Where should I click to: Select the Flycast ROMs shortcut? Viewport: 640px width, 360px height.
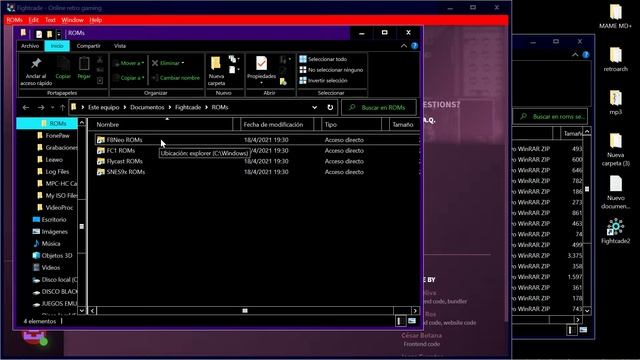(120, 161)
